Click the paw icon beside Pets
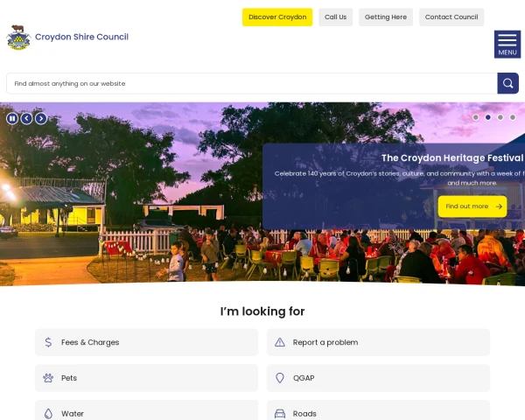Screen dimensions: 525x420 tap(48, 378)
